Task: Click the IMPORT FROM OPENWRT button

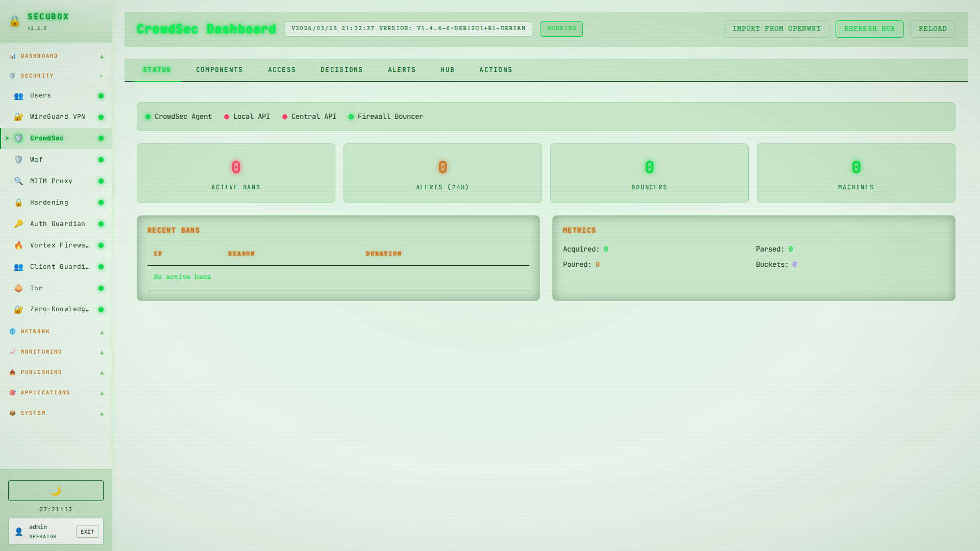Action: (776, 29)
